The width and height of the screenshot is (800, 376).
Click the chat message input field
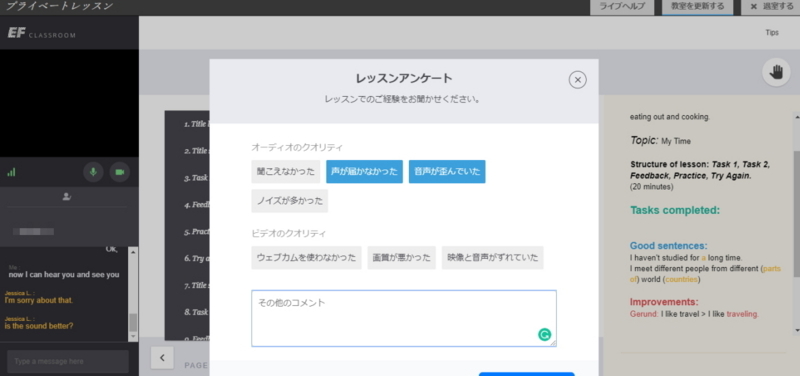tap(68, 361)
